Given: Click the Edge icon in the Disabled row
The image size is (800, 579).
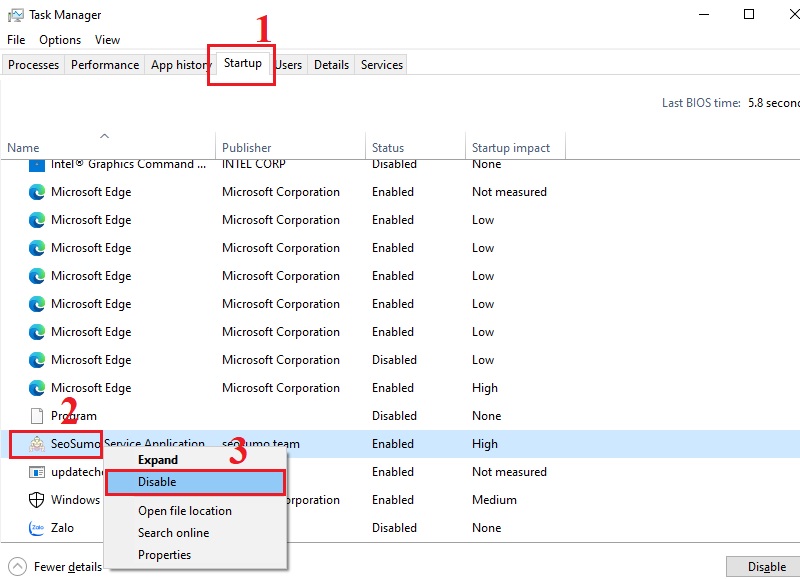Looking at the screenshot, I should pos(37,360).
